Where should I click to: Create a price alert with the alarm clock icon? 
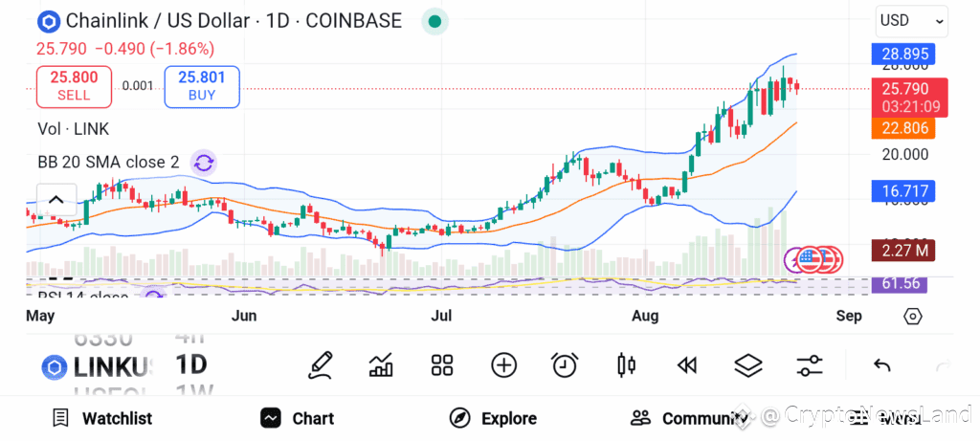click(x=565, y=365)
